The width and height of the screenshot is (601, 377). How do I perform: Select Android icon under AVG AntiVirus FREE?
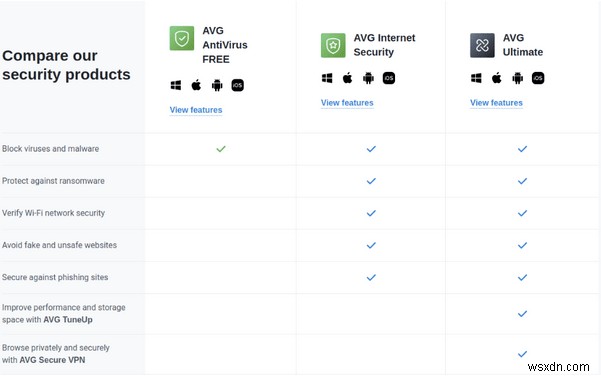[x=217, y=85]
